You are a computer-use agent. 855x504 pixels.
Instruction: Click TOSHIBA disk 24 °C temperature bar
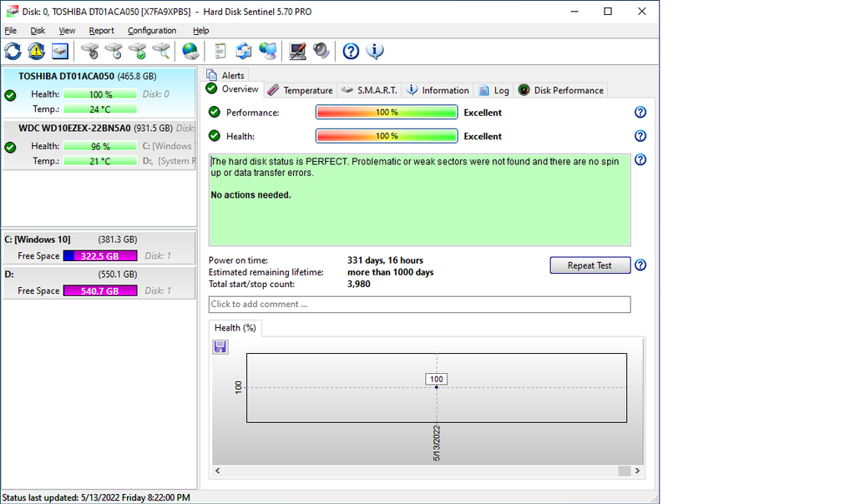pos(100,109)
